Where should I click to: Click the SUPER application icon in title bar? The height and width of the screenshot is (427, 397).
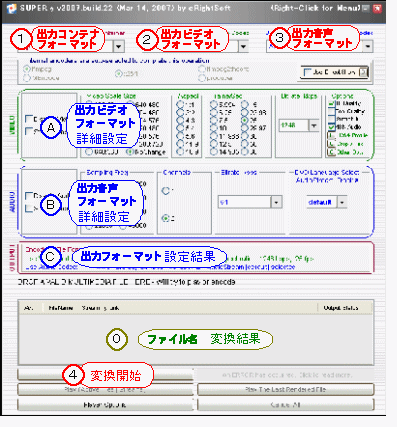coord(11,9)
